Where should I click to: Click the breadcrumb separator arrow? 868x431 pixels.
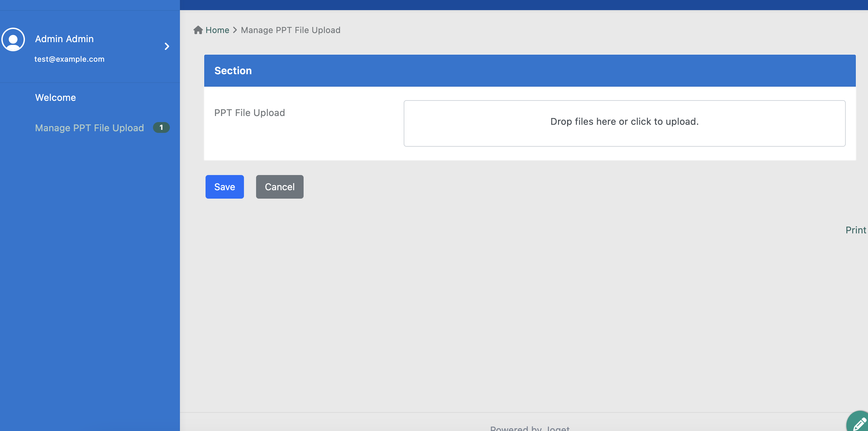click(235, 30)
